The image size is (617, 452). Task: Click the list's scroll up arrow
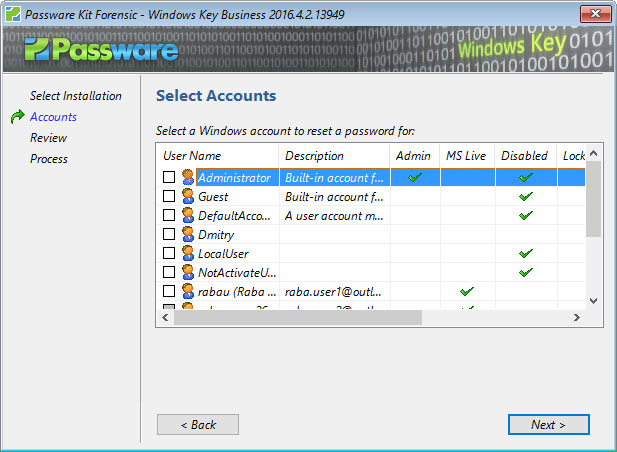pos(594,153)
